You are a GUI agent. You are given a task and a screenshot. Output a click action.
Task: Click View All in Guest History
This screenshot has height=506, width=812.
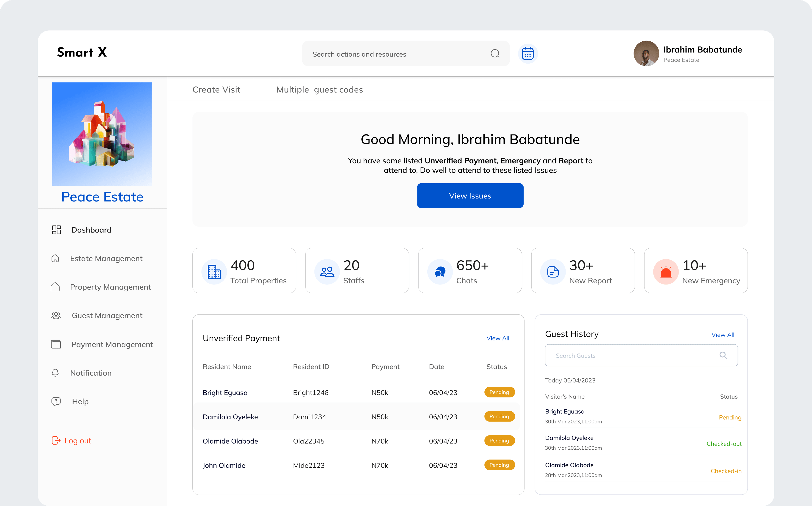point(723,335)
